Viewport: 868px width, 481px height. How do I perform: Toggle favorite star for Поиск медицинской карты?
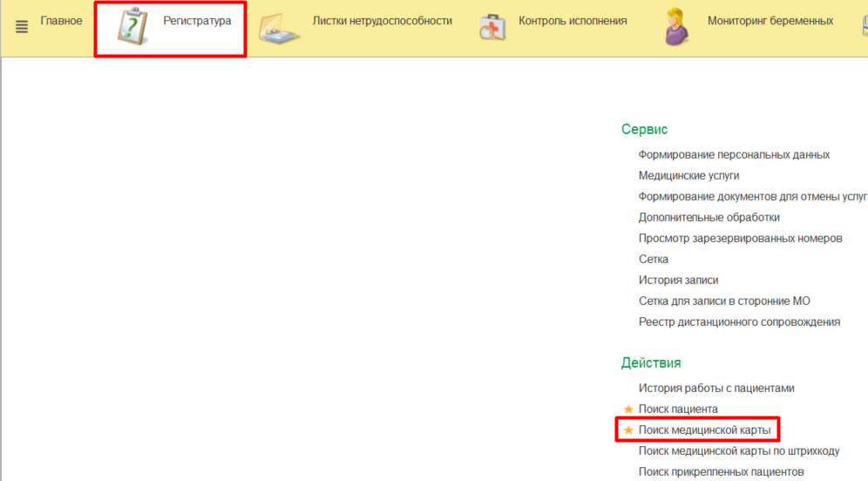[628, 430]
